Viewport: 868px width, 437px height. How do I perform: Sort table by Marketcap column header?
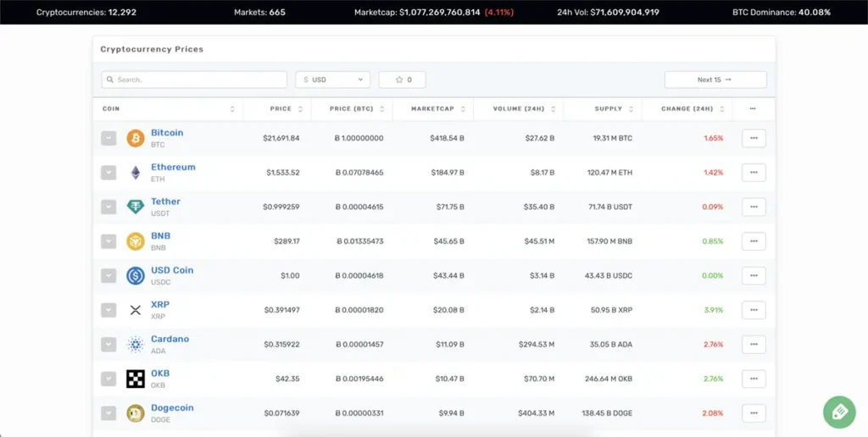pyautogui.click(x=432, y=109)
